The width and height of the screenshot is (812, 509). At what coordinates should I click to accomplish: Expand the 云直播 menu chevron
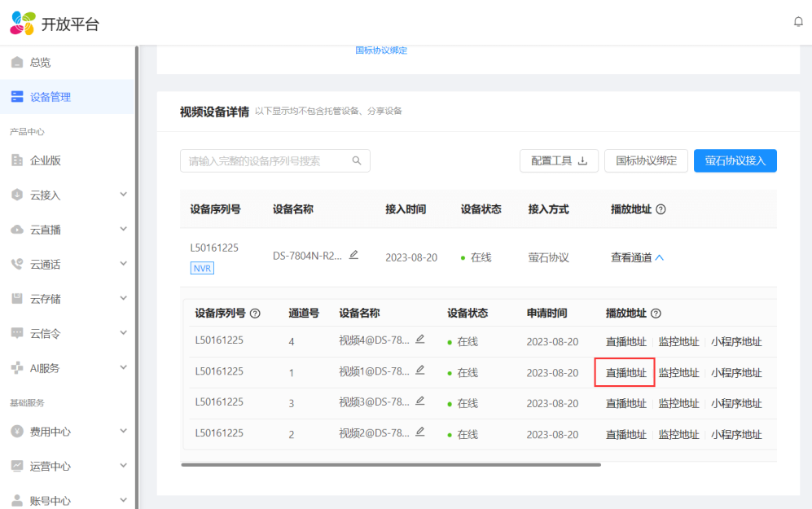123,229
